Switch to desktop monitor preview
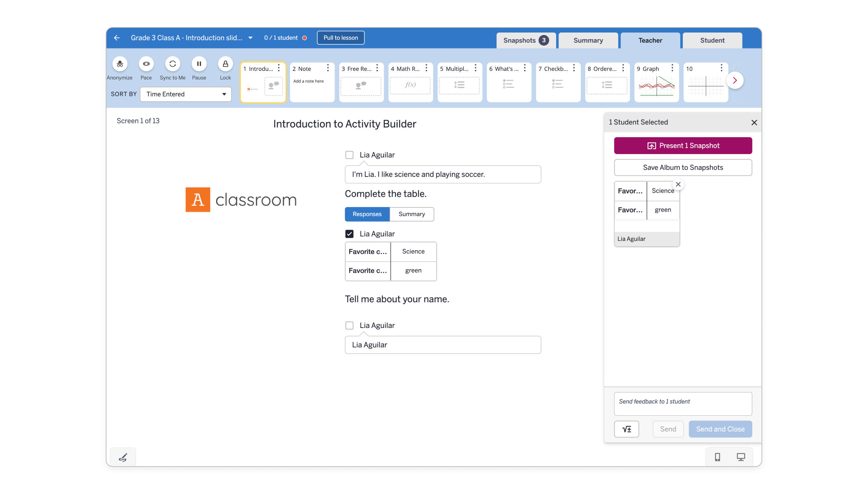This screenshot has height=494, width=868. pyautogui.click(x=741, y=457)
